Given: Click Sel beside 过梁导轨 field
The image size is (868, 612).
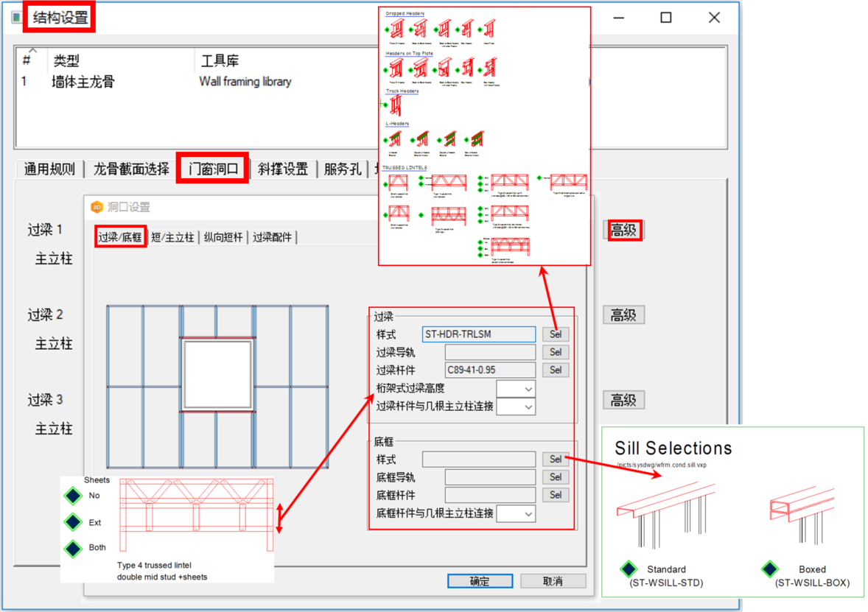Looking at the screenshot, I should 556,352.
